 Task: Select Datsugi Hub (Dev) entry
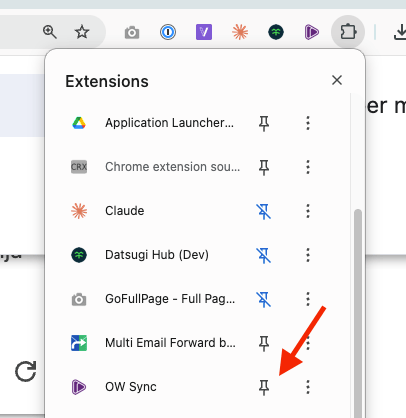tap(157, 255)
